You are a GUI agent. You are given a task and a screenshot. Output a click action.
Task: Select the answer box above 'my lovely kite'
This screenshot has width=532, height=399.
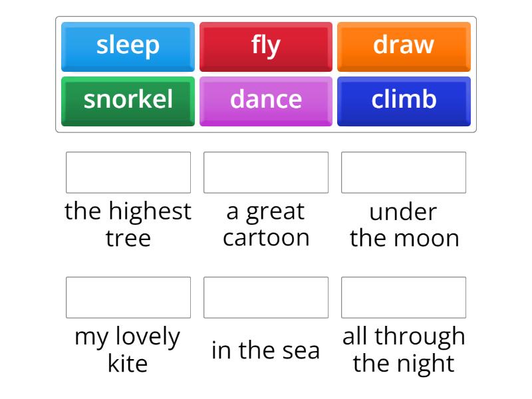pyautogui.click(x=128, y=297)
